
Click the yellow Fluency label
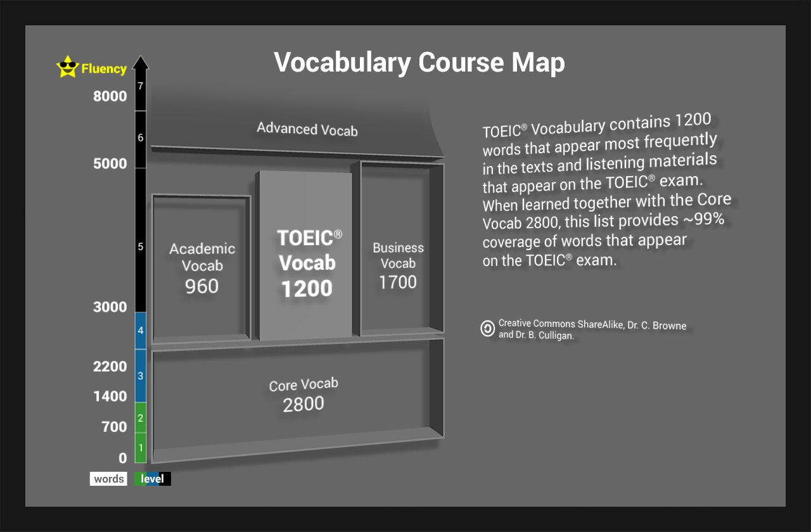tap(104, 69)
